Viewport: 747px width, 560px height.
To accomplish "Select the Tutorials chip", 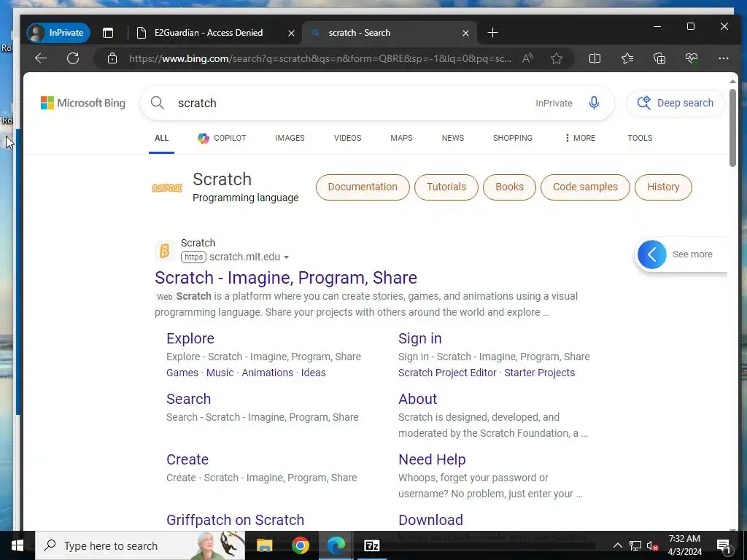I will pos(446,187).
